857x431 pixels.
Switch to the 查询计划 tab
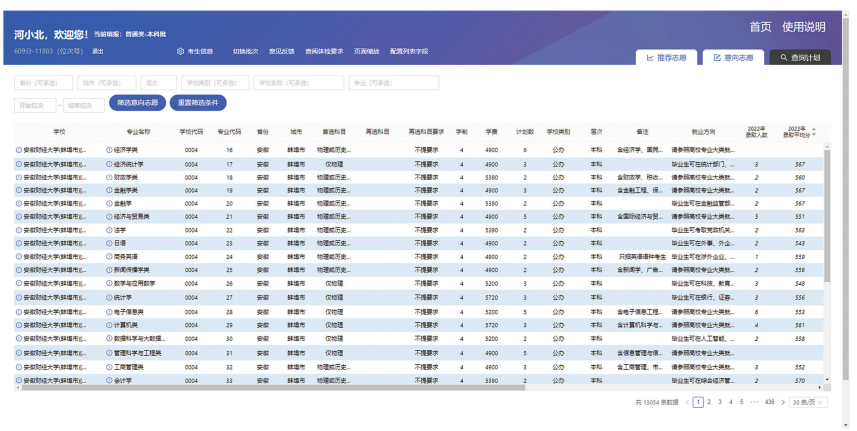[x=800, y=57]
